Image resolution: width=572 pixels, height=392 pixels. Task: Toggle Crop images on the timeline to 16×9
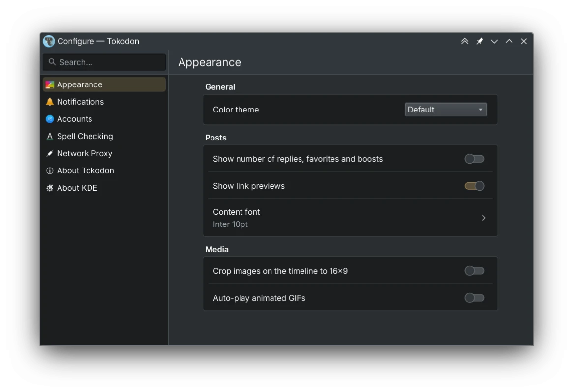tap(474, 271)
